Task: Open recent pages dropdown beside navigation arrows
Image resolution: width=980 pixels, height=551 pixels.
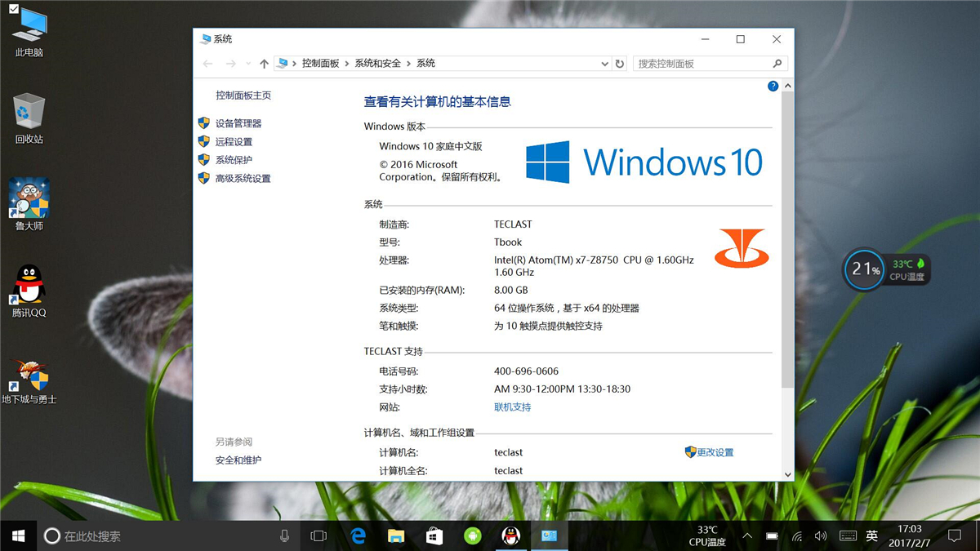Action: tap(247, 63)
